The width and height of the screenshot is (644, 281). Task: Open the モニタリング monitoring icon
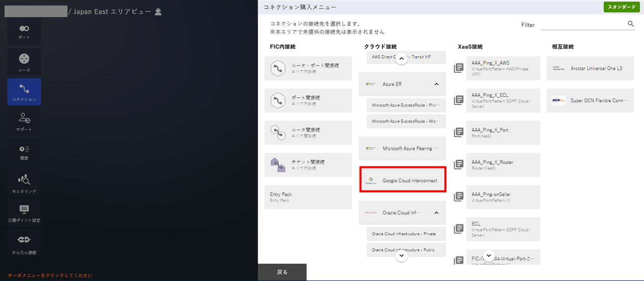(x=24, y=183)
